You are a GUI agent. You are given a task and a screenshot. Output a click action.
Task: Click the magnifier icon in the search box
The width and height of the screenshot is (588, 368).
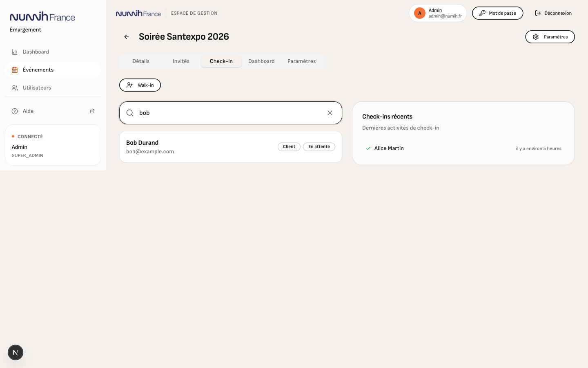(130, 113)
